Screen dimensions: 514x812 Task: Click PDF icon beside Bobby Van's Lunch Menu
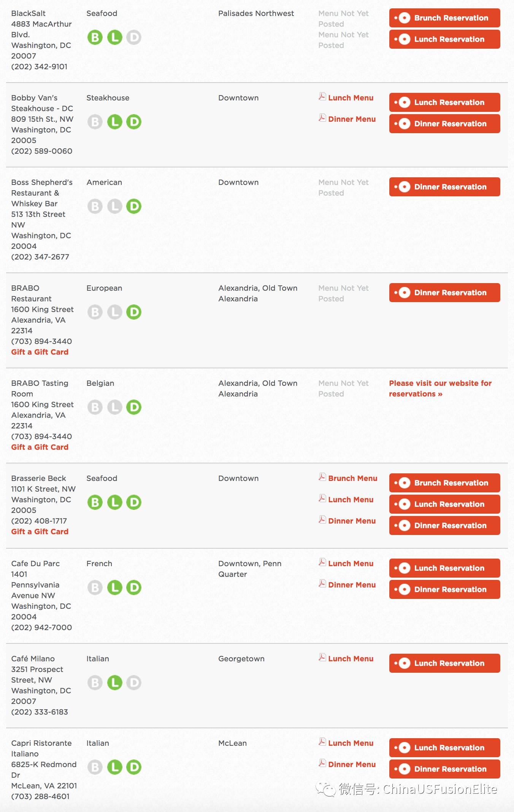click(x=322, y=97)
